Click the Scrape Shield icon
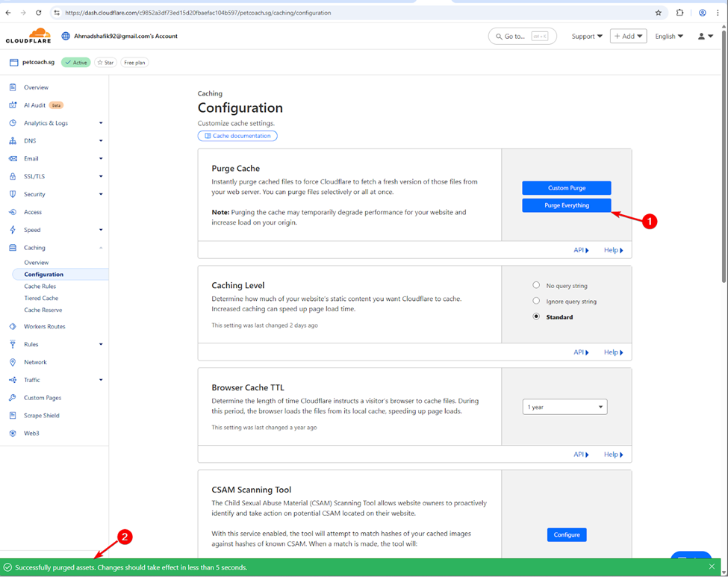 point(13,416)
